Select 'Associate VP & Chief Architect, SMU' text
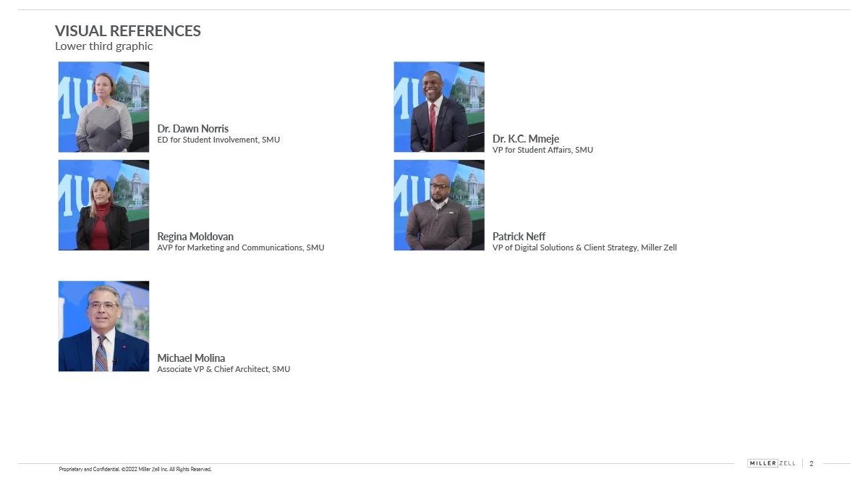 coord(224,369)
